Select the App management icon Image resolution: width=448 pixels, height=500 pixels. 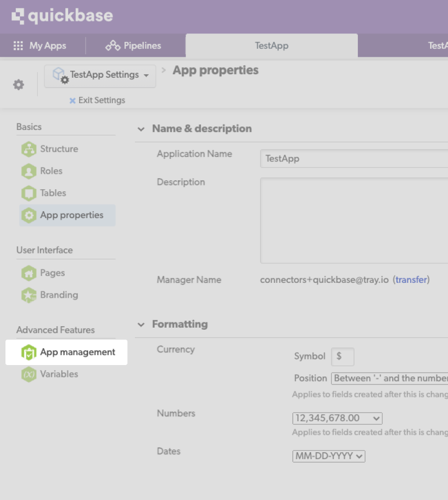(28, 352)
